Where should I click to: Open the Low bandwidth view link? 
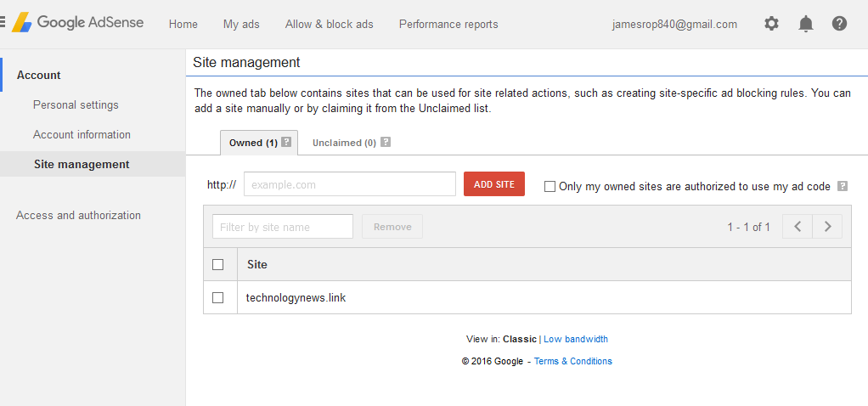(x=576, y=339)
